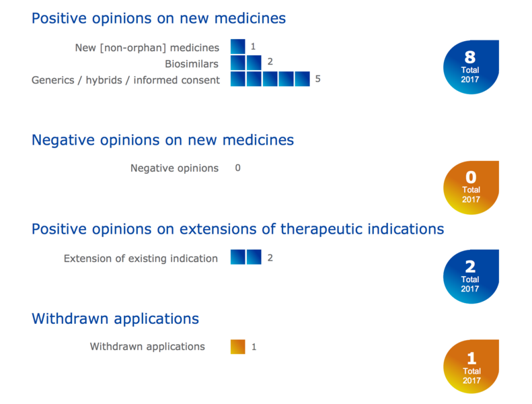This screenshot has width=532, height=404.
Task: Click the Generics / hybrids / informed consent label
Action: coord(126,80)
